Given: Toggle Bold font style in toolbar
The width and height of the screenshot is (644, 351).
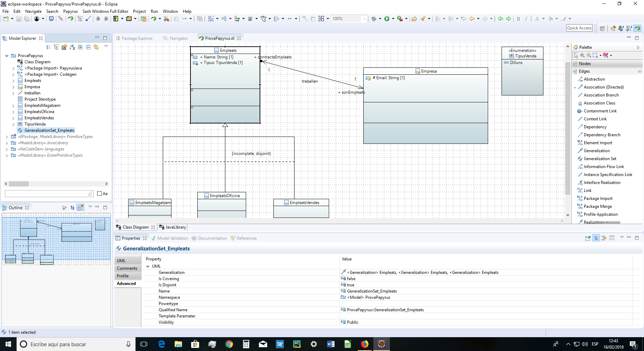Looking at the screenshot, I should 519,19.
